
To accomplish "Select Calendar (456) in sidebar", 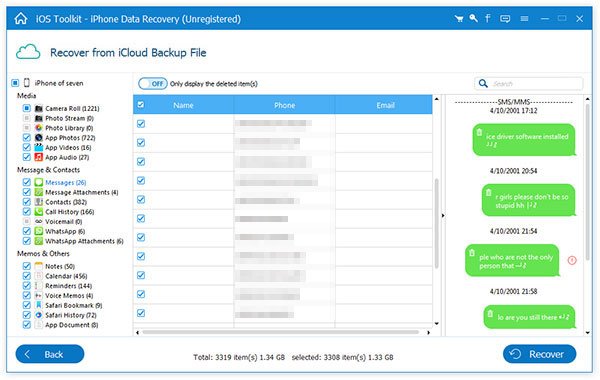I will click(x=66, y=276).
